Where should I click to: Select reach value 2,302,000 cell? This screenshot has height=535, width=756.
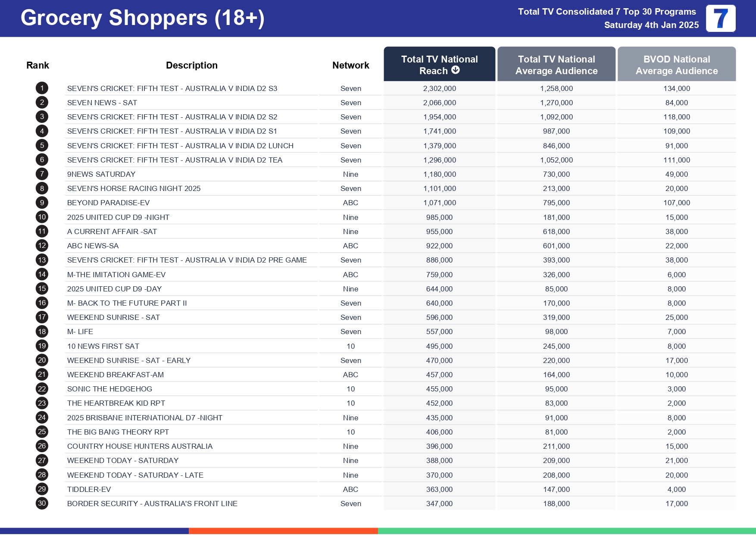coord(439,88)
